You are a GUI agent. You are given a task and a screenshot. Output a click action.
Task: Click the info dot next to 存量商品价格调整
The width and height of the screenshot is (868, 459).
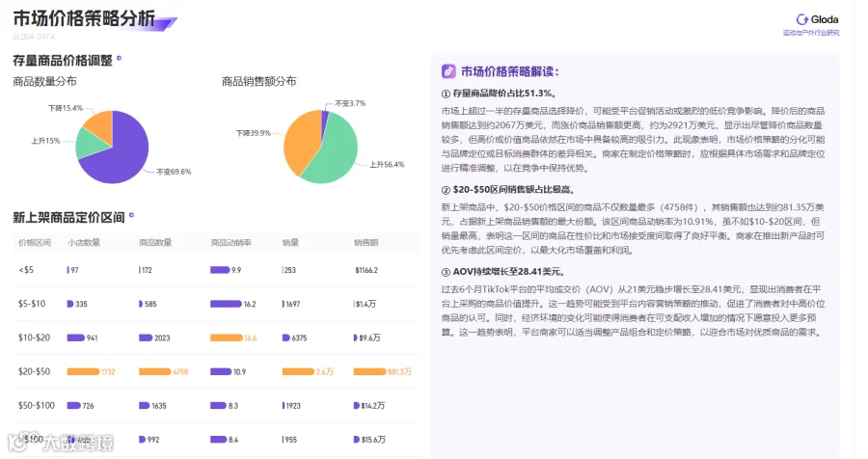tap(119, 58)
